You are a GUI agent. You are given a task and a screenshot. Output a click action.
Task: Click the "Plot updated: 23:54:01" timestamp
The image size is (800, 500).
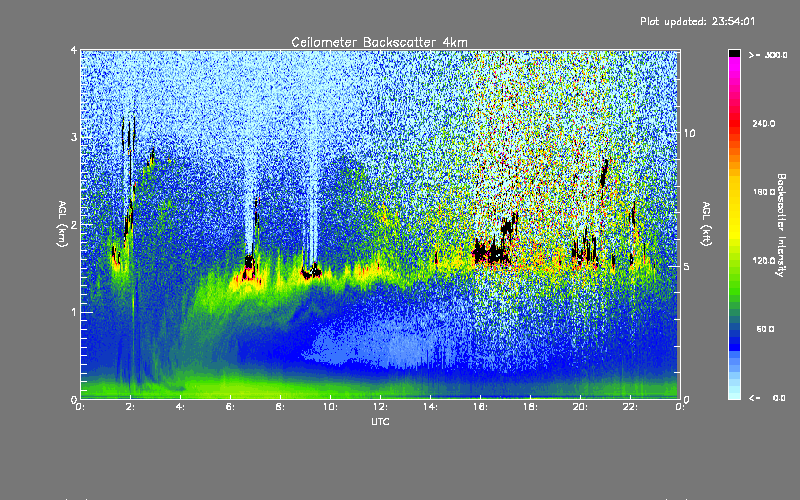click(x=697, y=21)
